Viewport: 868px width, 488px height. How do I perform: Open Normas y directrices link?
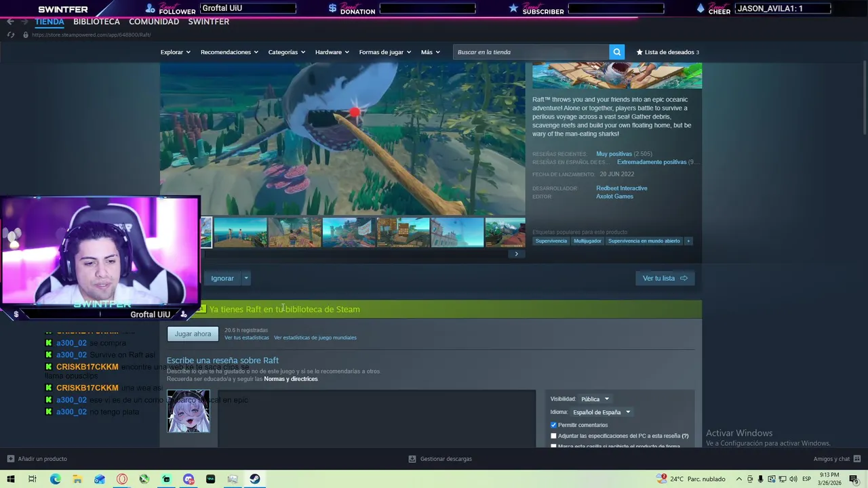[x=290, y=379]
